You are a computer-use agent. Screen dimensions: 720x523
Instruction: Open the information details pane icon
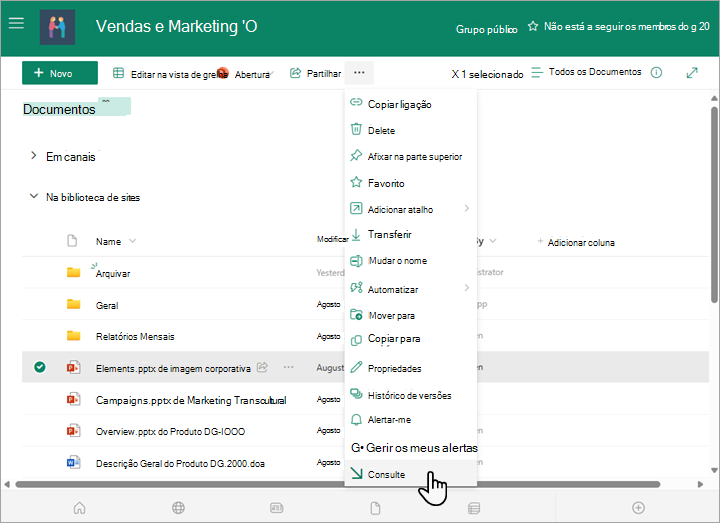pos(657,73)
